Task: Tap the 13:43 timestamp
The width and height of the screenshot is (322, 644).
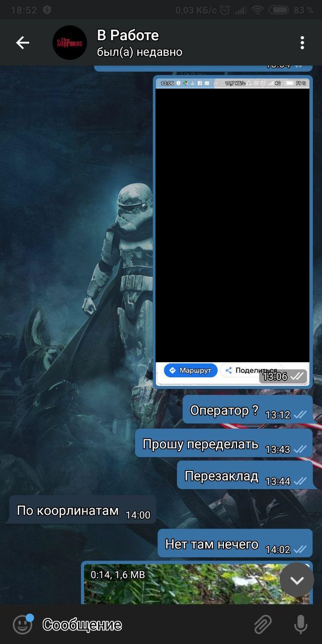Action: coord(278,449)
